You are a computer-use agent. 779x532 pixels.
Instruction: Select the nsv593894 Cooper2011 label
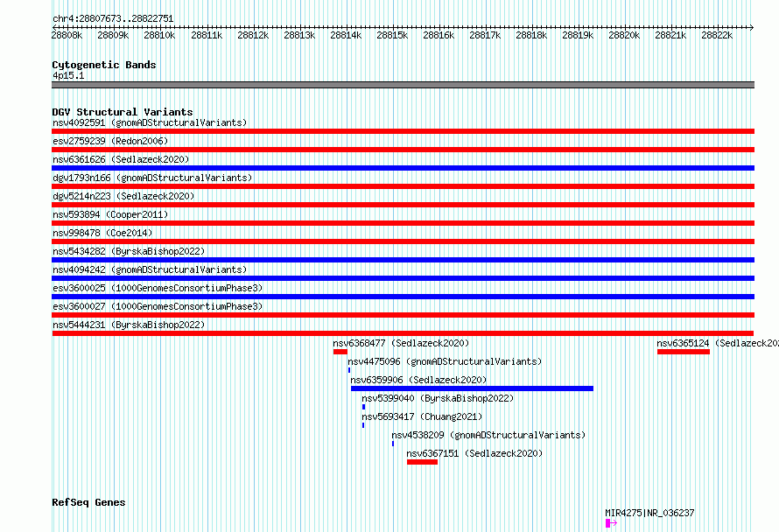[110, 214]
